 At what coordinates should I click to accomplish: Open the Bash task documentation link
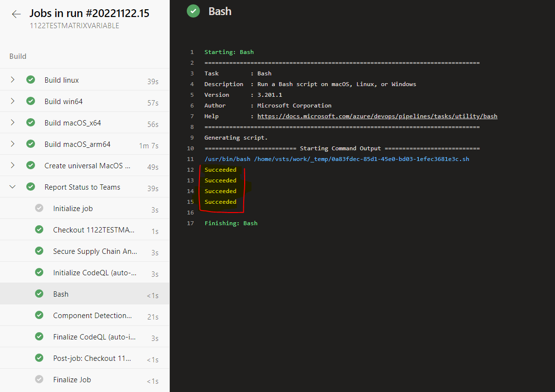coord(377,116)
